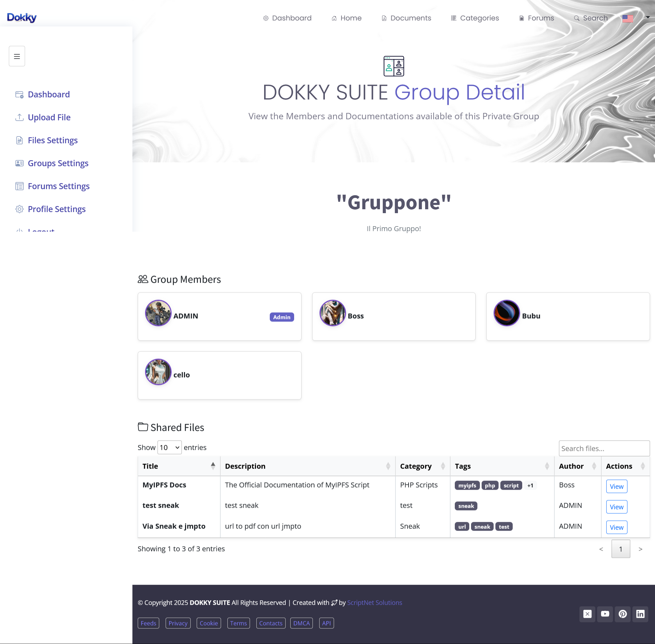Click the Admin badge on ADMIN card

tap(282, 317)
